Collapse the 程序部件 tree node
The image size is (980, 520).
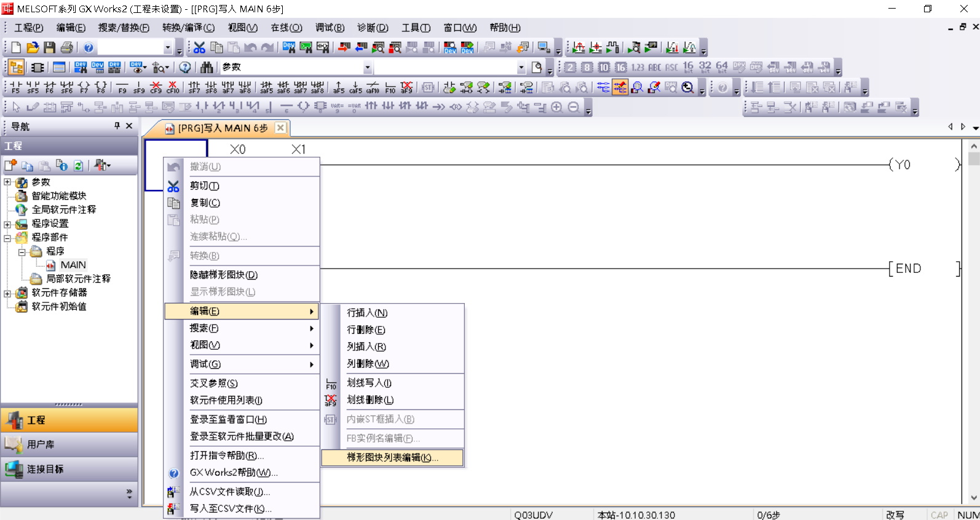7,237
